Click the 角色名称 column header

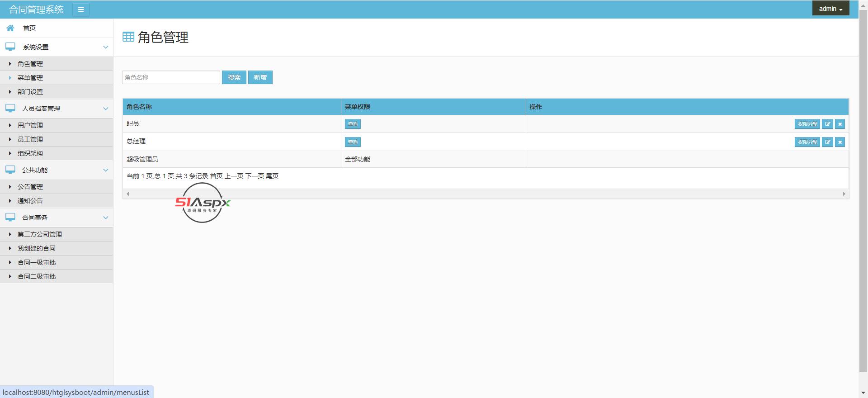coord(232,107)
